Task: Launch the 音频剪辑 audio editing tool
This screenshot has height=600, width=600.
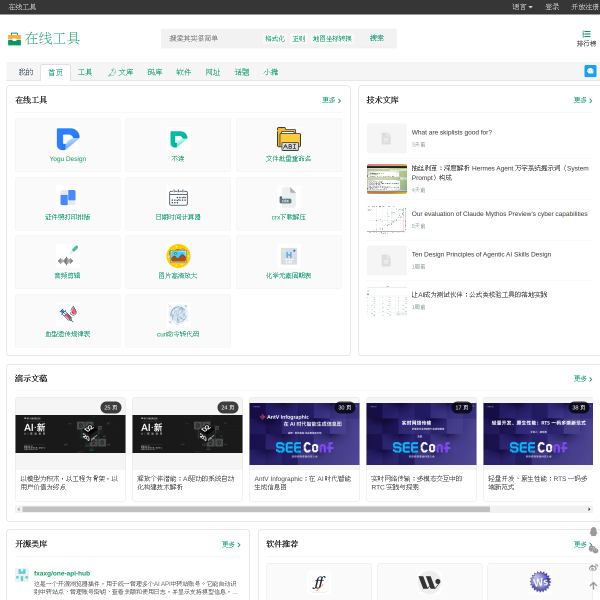Action: pyautogui.click(x=68, y=255)
